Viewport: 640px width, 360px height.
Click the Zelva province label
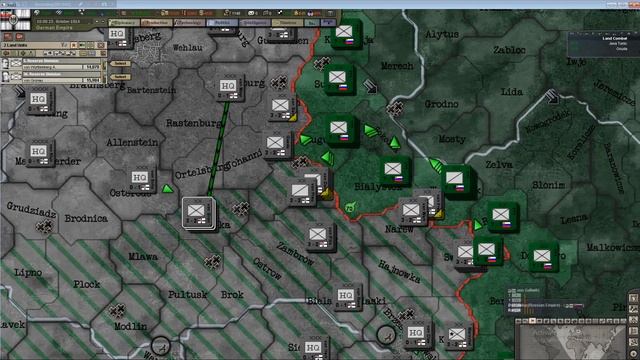click(499, 164)
